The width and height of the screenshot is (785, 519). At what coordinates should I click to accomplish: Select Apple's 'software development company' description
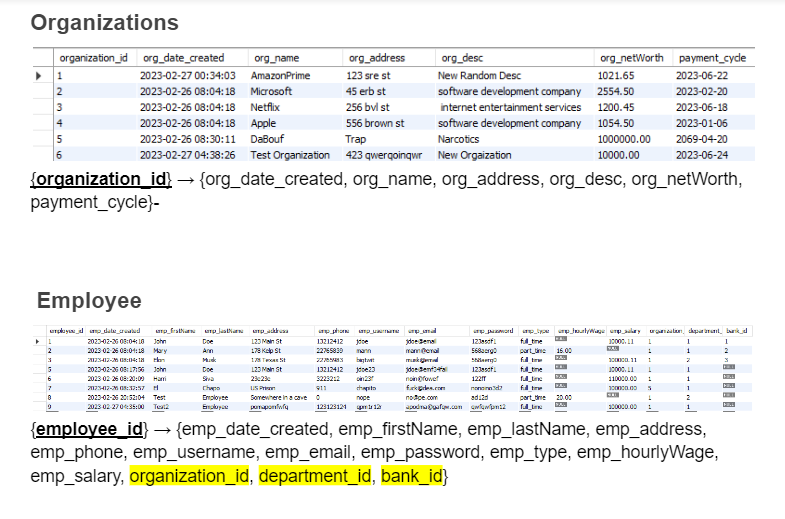click(509, 124)
